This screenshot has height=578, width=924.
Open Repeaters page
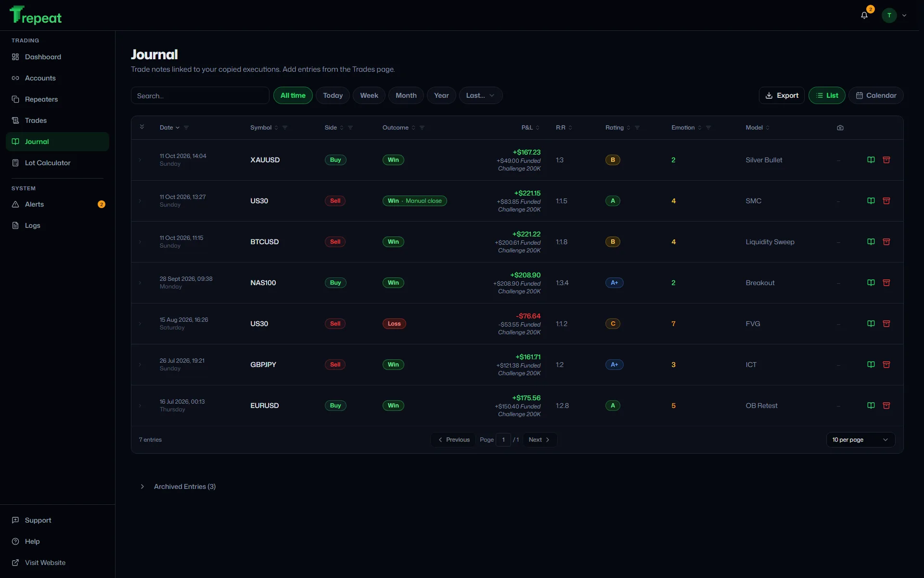point(57,99)
